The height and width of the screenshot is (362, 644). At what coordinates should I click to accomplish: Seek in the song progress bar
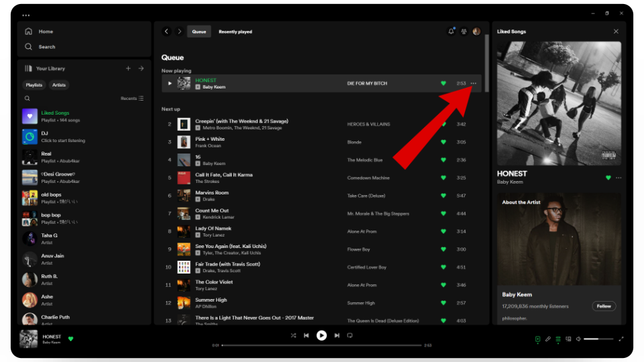pyautogui.click(x=321, y=345)
